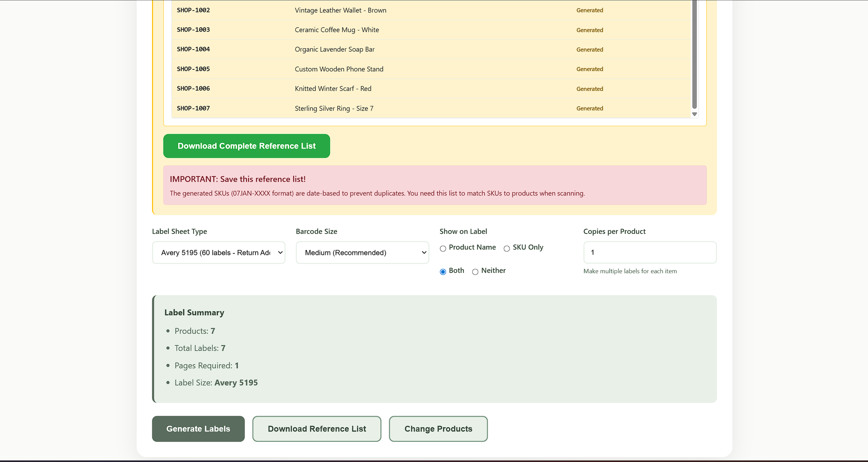The width and height of the screenshot is (868, 462).
Task: Open the Label Sheet Type dropdown
Action: pos(218,252)
